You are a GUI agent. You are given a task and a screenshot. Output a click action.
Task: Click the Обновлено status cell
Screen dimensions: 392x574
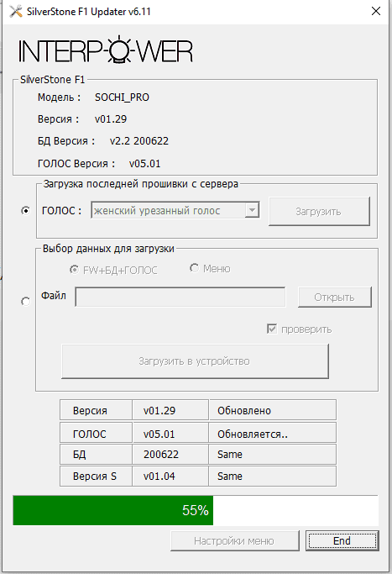point(273,410)
